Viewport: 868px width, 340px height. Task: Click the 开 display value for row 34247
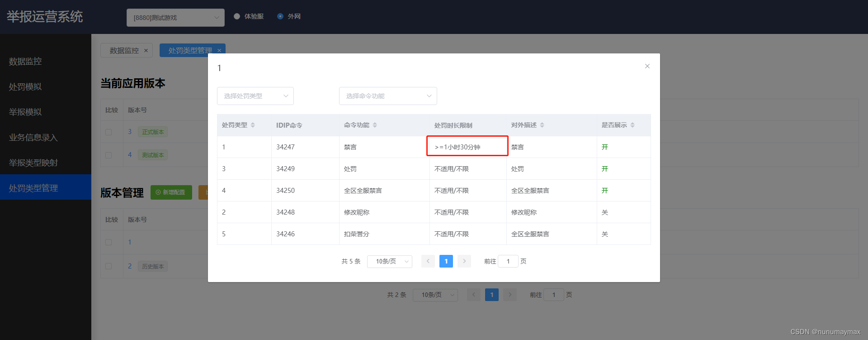pyautogui.click(x=605, y=147)
